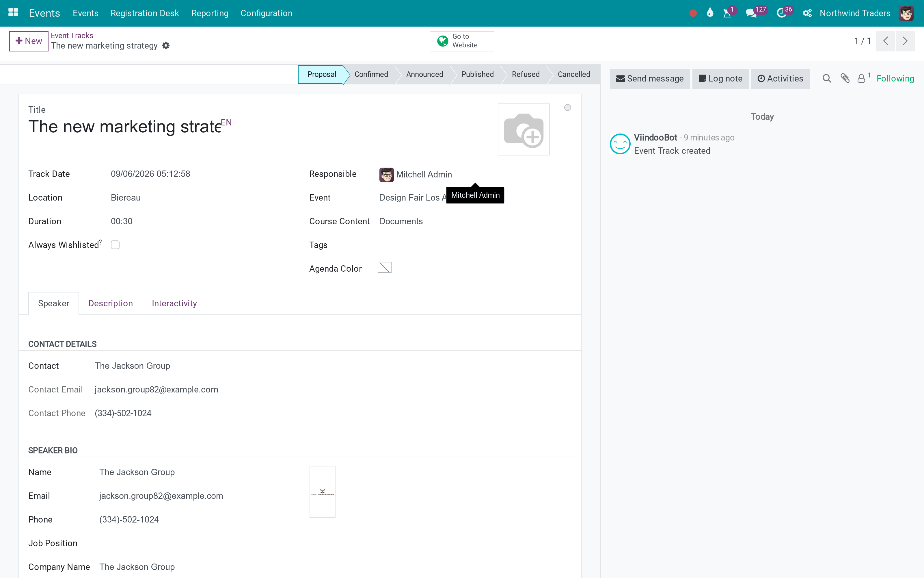Image resolution: width=924 pixels, height=578 pixels.
Task: Open the Event dropdown Design Fair
Action: pyautogui.click(x=475, y=198)
